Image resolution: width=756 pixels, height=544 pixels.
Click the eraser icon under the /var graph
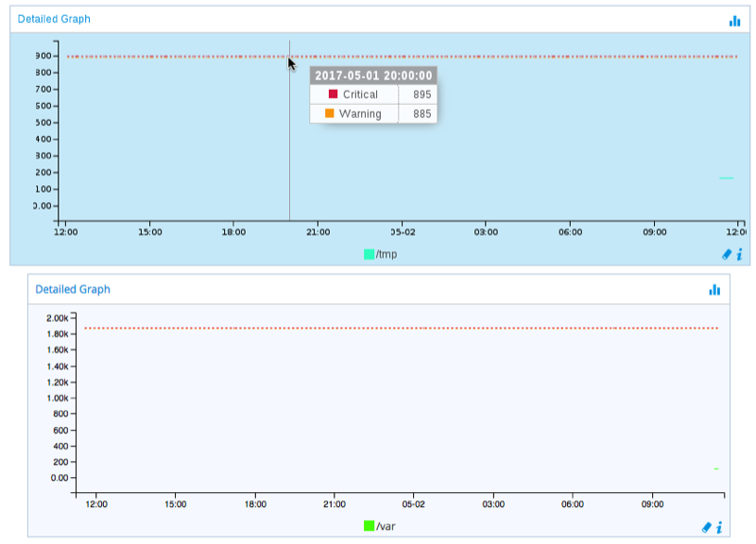(706, 527)
